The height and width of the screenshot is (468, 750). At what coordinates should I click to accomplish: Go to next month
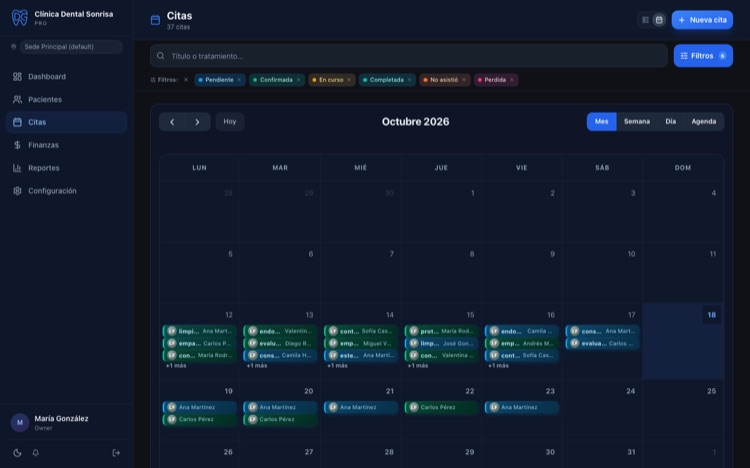tap(197, 122)
